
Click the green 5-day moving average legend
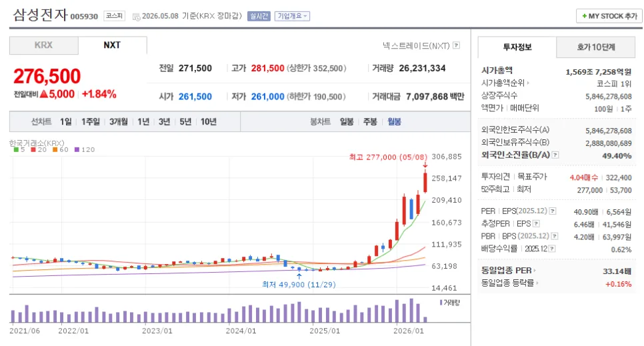pyautogui.click(x=19, y=149)
